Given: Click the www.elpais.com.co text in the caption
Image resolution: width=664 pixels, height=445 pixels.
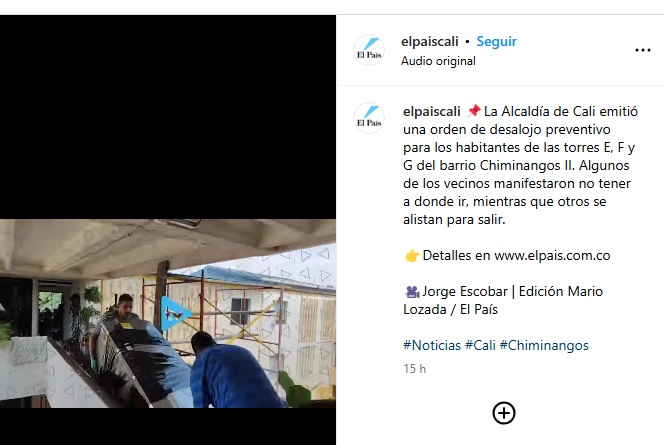Looking at the screenshot, I should coord(552,255).
